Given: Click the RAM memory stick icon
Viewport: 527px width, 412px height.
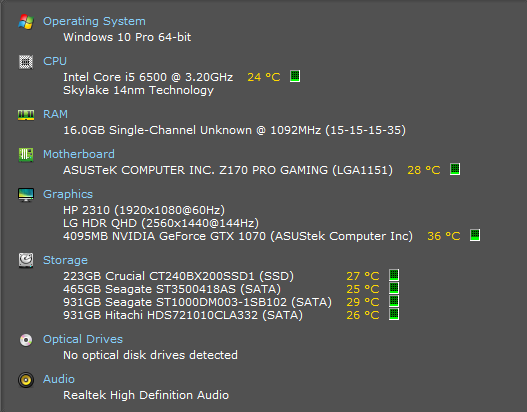Looking at the screenshot, I should tap(26, 115).
